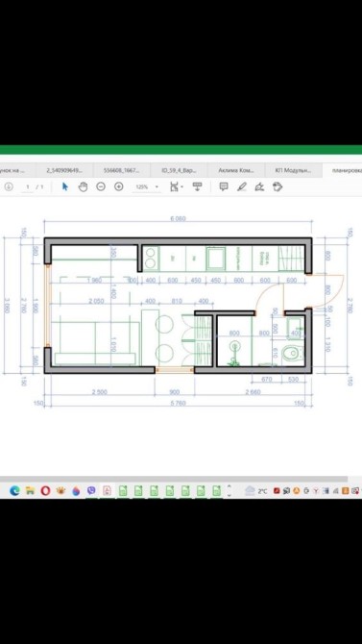Open Opera browser from taskbar

coord(45,490)
